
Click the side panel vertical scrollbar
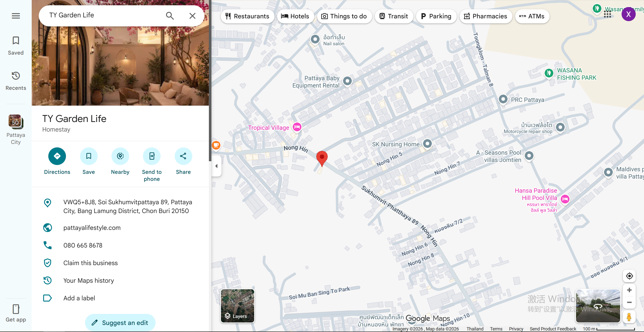coord(210,80)
